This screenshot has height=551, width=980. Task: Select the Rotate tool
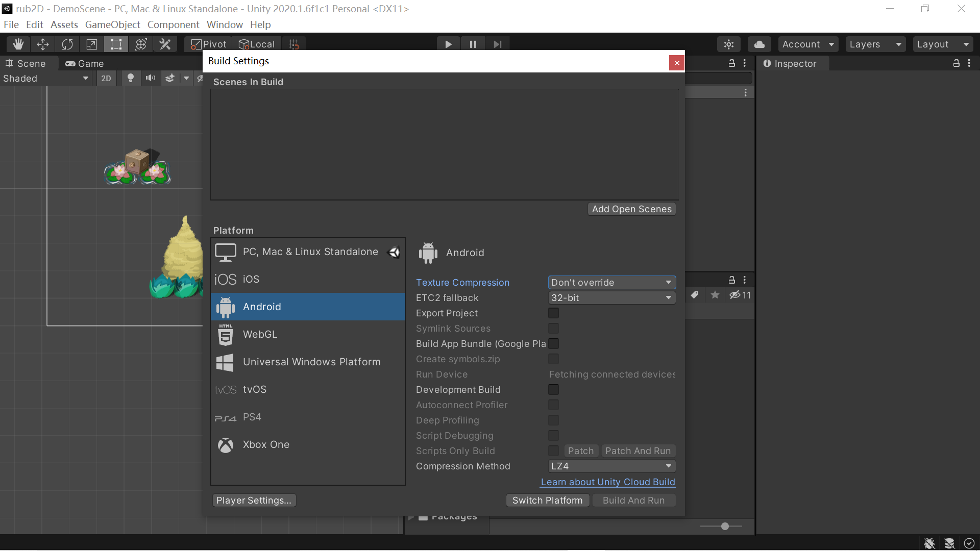(67, 44)
